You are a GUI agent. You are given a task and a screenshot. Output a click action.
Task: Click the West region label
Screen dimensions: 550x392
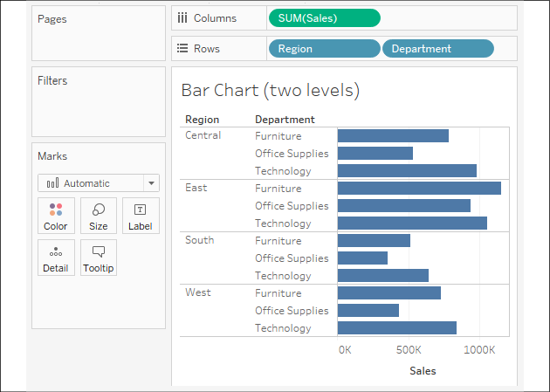(x=199, y=292)
